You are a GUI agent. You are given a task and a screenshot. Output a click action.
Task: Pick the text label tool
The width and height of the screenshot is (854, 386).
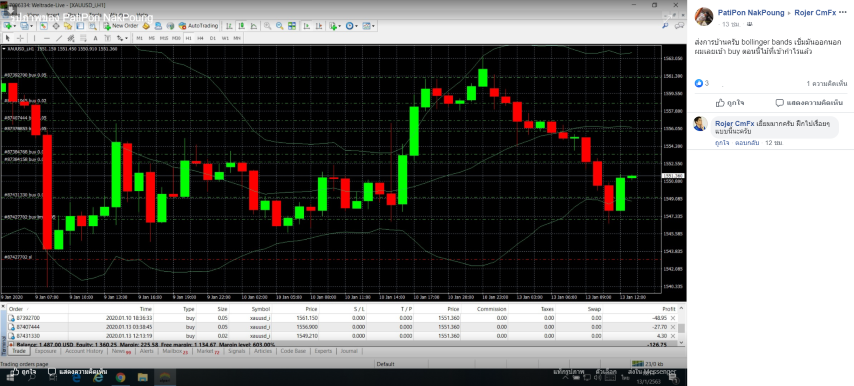[95, 38]
